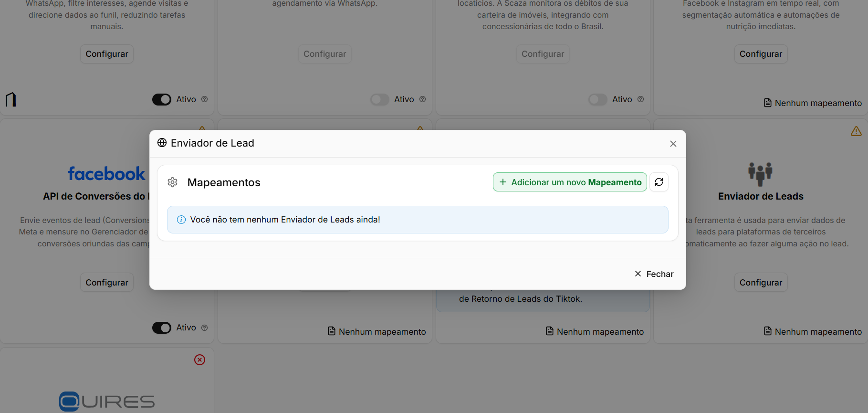Click the people icon on Enviador de Leads card
868x413 pixels.
pyautogui.click(x=760, y=174)
